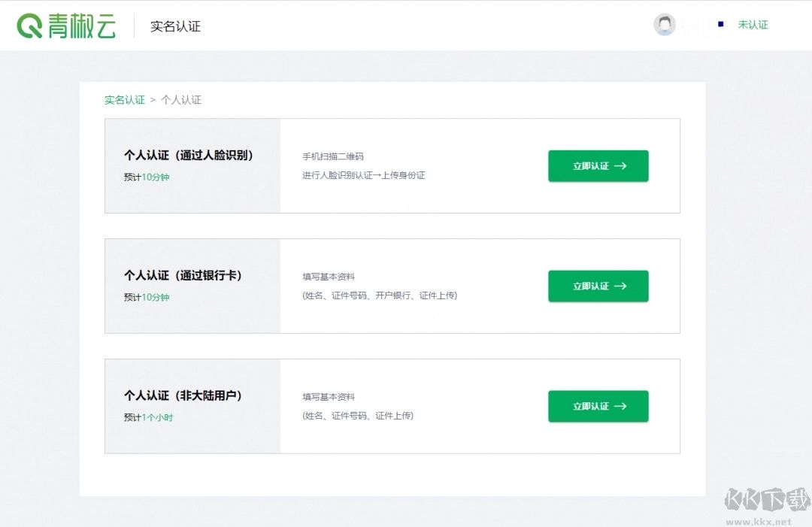Click the 未认证 status link
This screenshot has width=812, height=527.
pos(753,25)
